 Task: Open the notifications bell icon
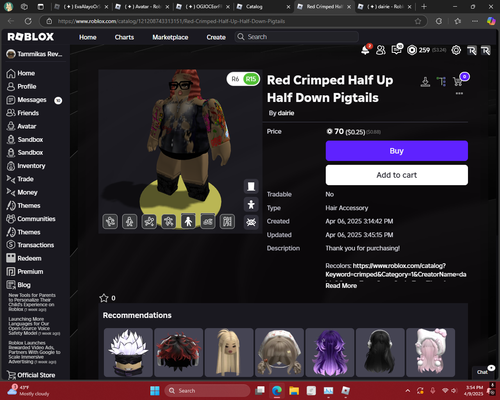pyautogui.click(x=365, y=50)
